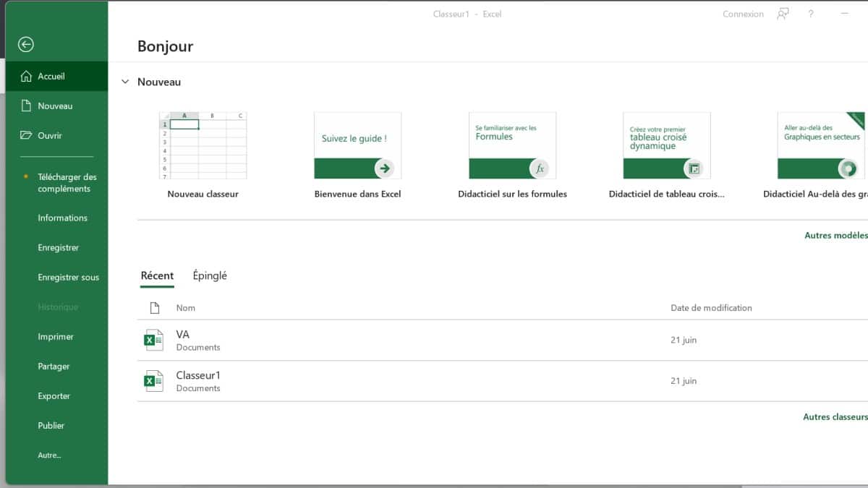Screen dimensions: 868x488
Task: Select the Accueil home icon
Action: [x=26, y=76]
